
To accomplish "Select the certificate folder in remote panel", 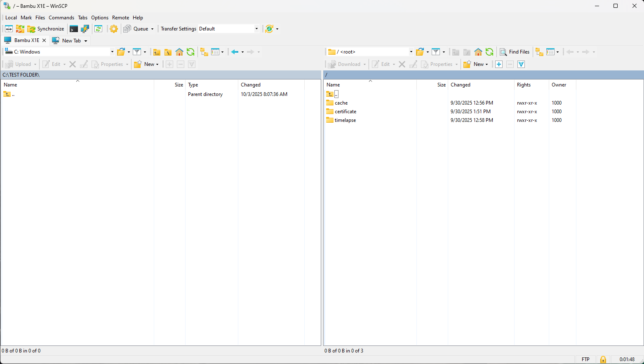I will point(345,112).
